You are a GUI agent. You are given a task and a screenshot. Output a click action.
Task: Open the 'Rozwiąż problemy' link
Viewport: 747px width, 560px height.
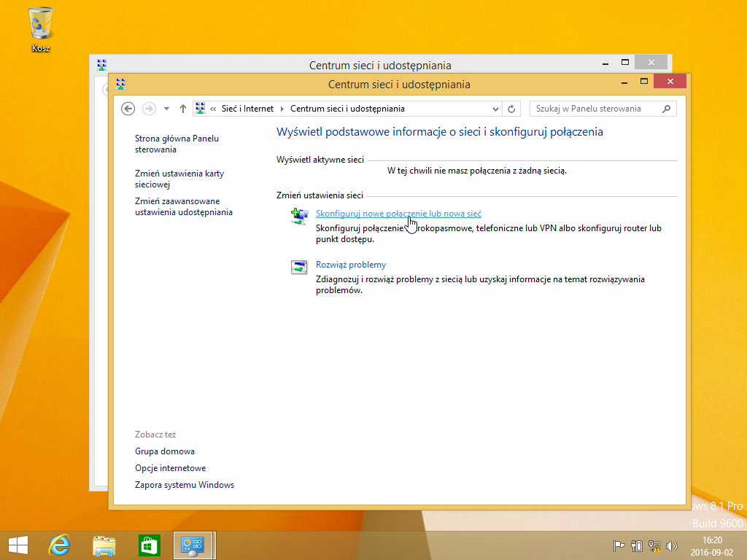point(351,265)
